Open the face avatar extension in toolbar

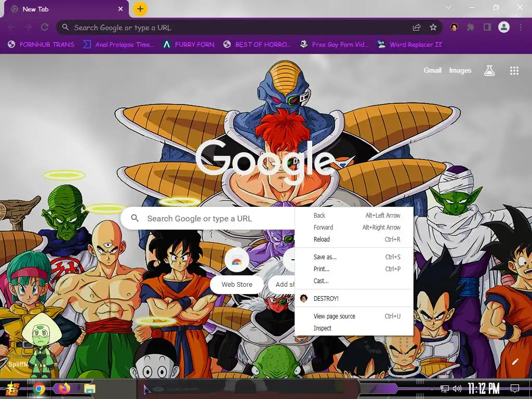point(454,27)
